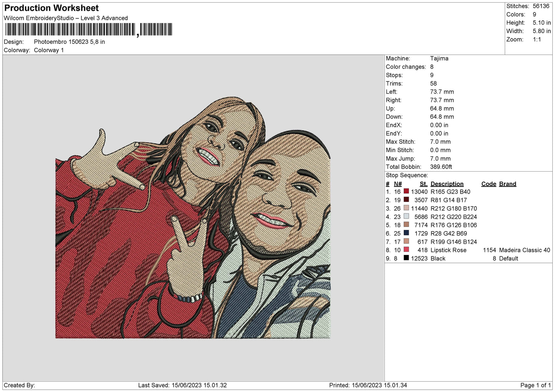The image size is (555, 392).
Task: Click the embroidery design preview image
Action: (x=193, y=217)
